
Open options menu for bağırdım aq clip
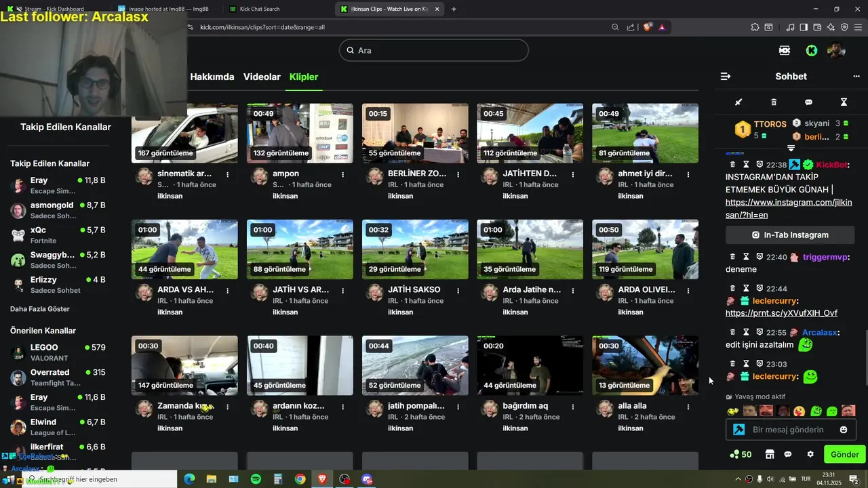point(573,407)
